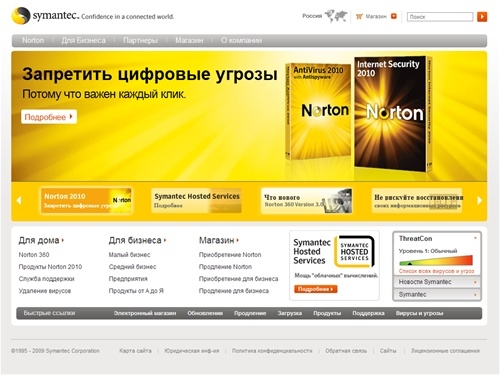Open the Обратная связь footer link
This screenshot has height=375, width=500.
[x=346, y=351]
